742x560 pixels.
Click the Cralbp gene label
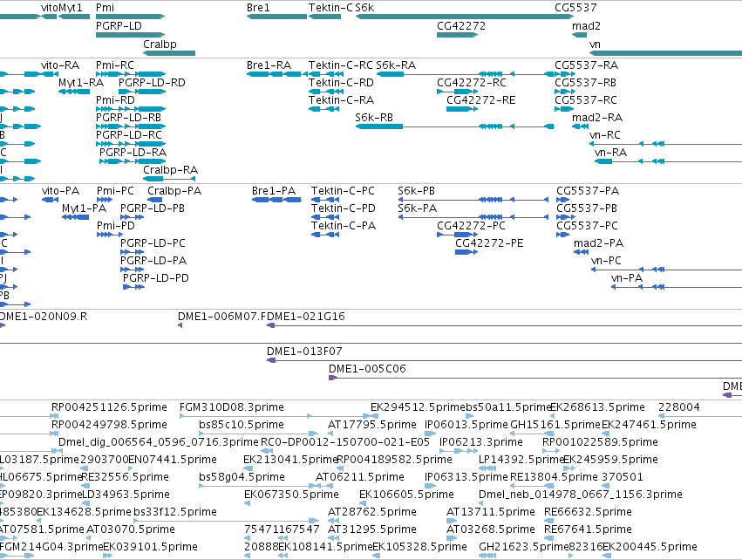pos(160,44)
